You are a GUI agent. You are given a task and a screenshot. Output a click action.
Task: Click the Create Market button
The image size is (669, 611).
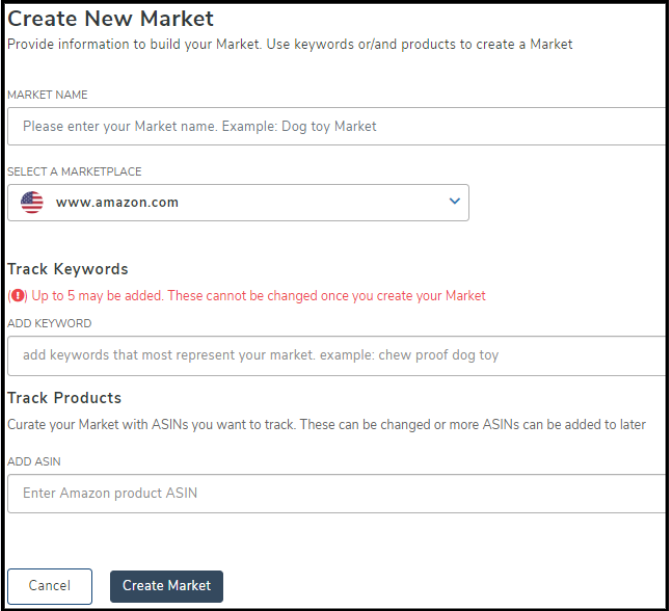(x=166, y=586)
